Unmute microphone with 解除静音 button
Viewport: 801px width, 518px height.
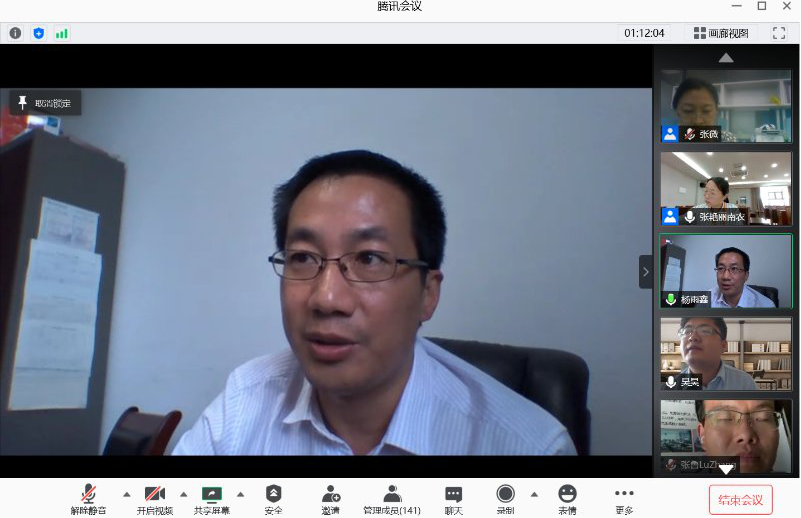click(88, 497)
